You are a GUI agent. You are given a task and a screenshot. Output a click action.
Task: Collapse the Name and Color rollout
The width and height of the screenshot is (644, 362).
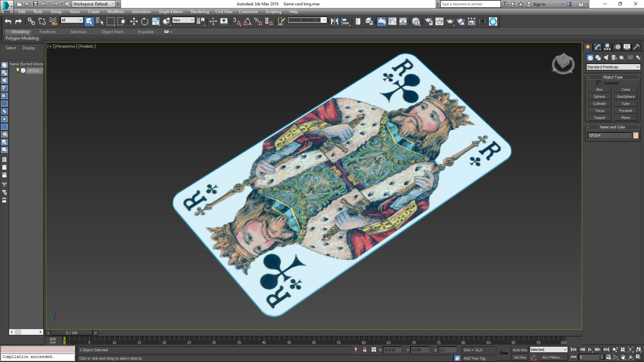click(613, 127)
